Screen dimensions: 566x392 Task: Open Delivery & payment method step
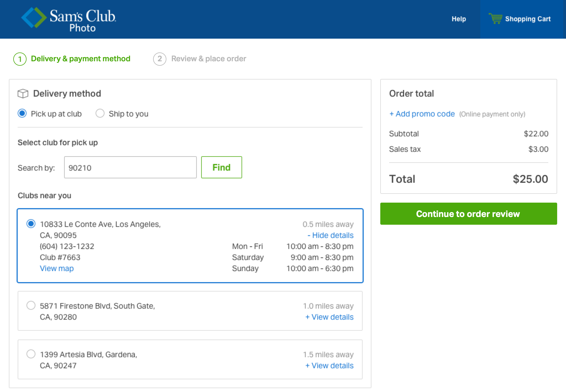(80, 59)
